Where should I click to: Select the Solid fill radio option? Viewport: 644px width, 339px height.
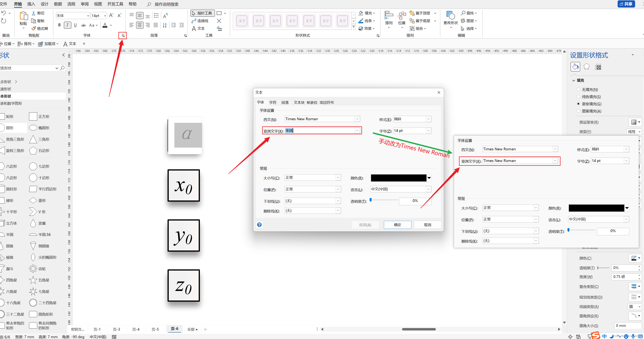[x=578, y=97]
